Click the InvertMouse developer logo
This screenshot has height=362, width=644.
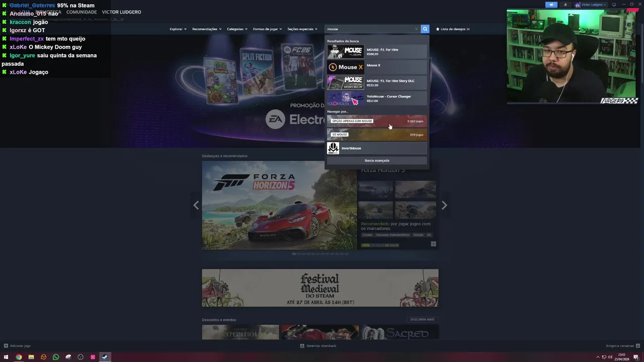tap(333, 148)
